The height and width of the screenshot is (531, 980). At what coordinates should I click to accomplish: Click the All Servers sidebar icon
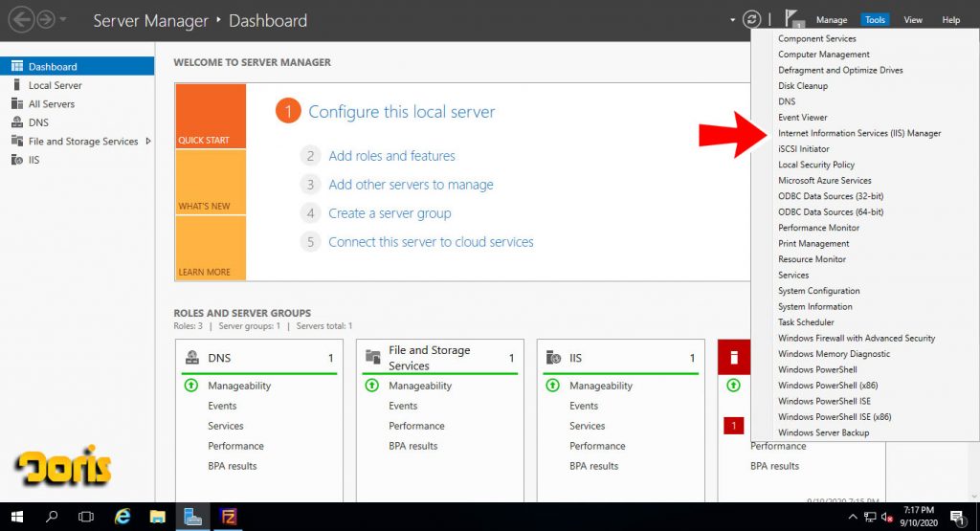coord(17,103)
